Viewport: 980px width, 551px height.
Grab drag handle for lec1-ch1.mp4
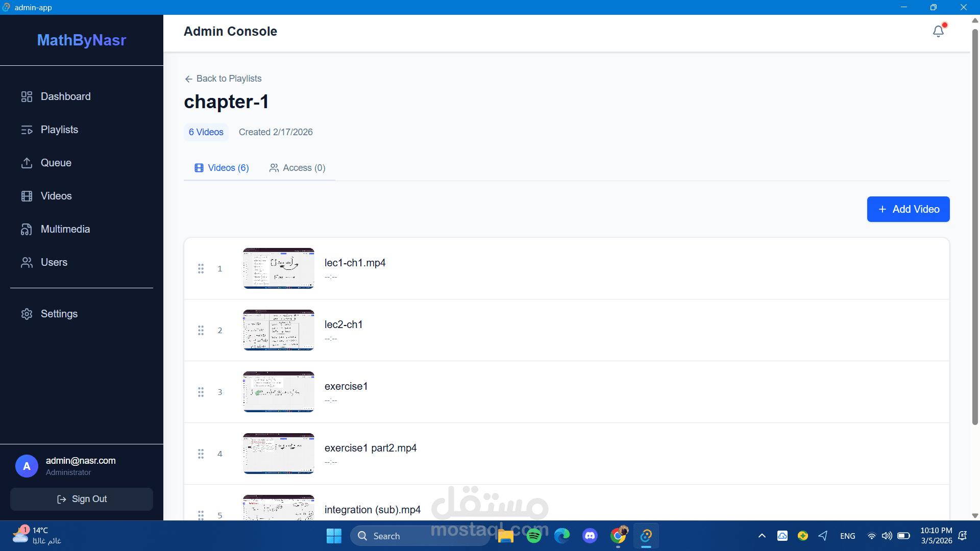click(x=201, y=268)
